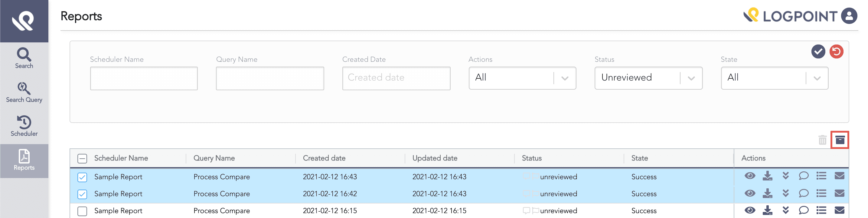The width and height of the screenshot is (868, 218).
Task: Click the archive icon above the table
Action: [839, 140]
